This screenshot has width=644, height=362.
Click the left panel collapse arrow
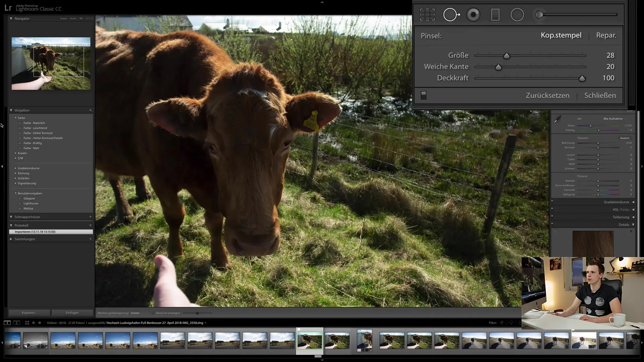[2, 166]
